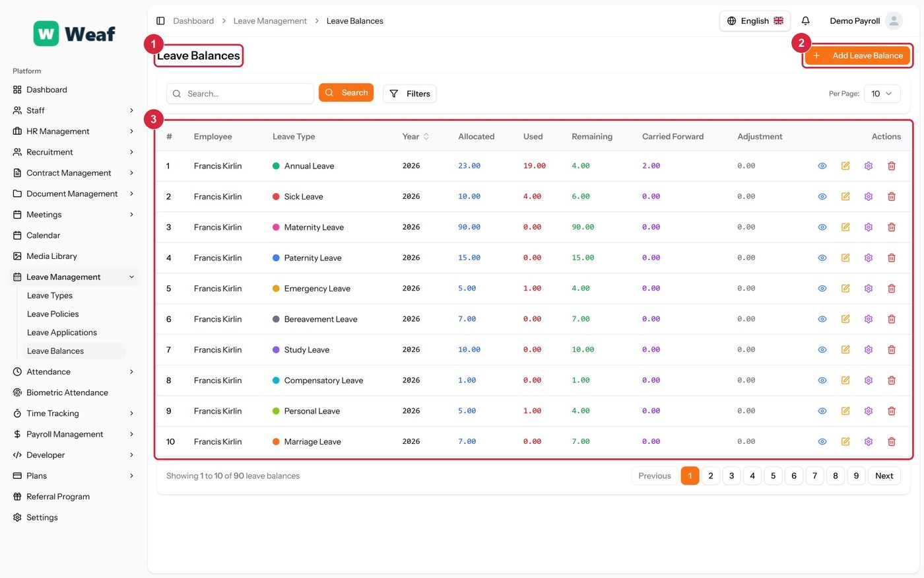Screen dimensions: 924x578
Task: Delete the Emergency Leave balance
Action: click(x=892, y=289)
